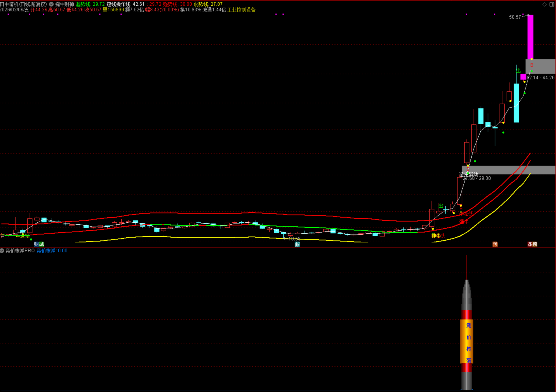Click the 竞价核弹PRO indicator name
Screen dimensions: 556x392
(x=20, y=251)
